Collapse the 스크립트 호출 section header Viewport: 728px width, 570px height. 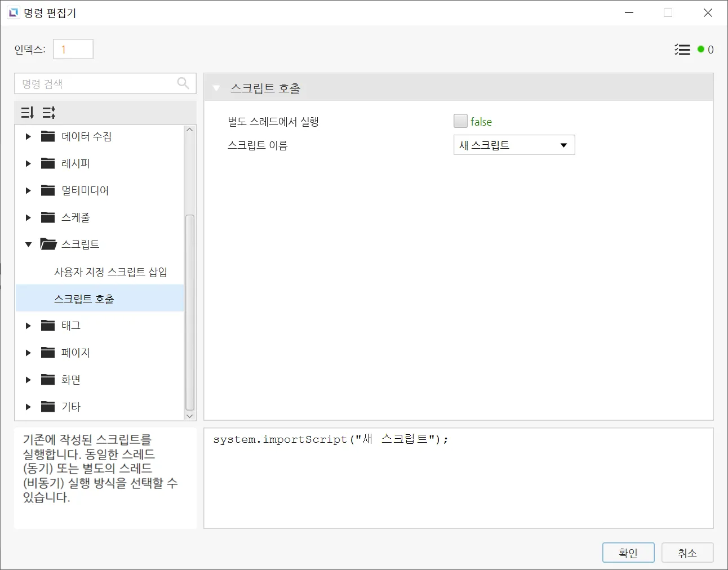pos(216,88)
